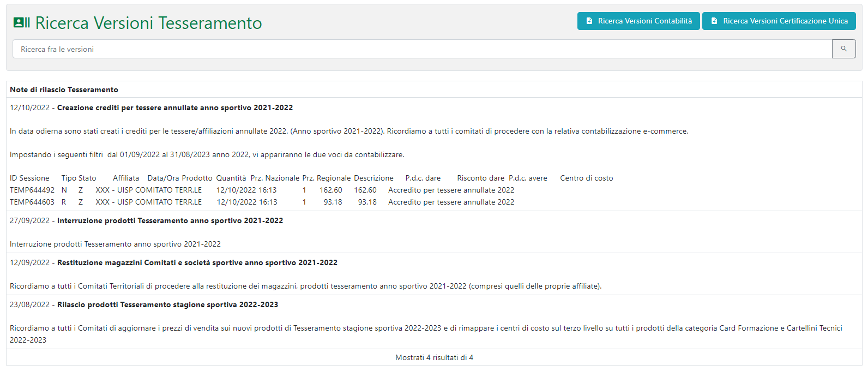
Task: Click the "Ricerca Versioni Tesseramento" page title
Action: coord(148,23)
